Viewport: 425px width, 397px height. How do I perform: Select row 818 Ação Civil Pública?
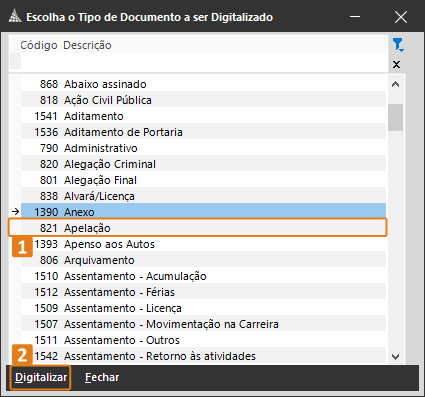[203, 100]
